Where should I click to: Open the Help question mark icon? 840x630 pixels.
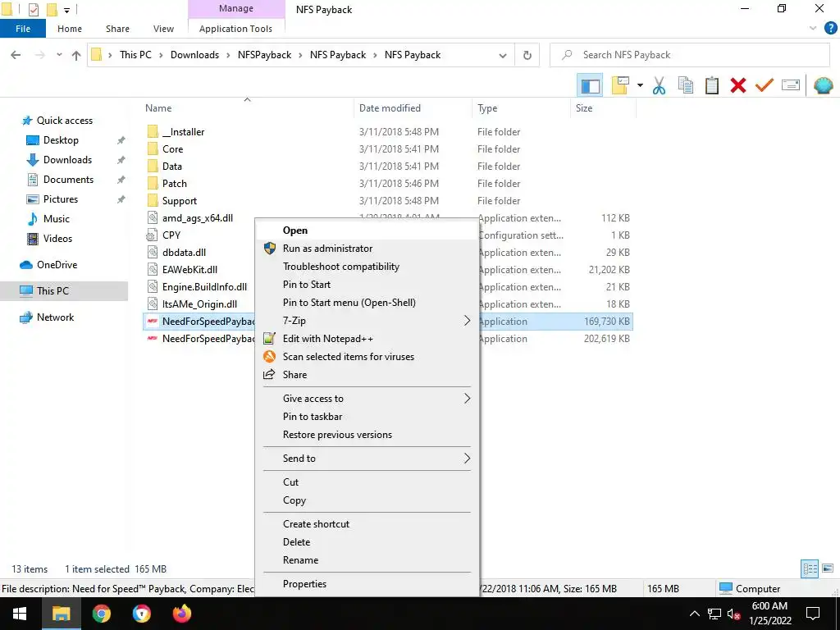[830, 29]
